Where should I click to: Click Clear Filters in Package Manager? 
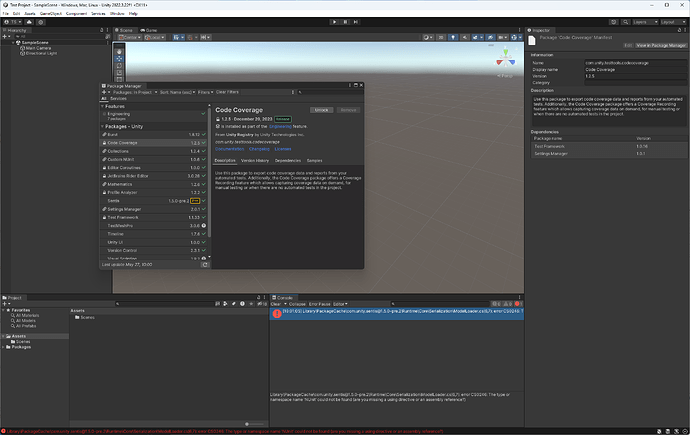tap(227, 92)
